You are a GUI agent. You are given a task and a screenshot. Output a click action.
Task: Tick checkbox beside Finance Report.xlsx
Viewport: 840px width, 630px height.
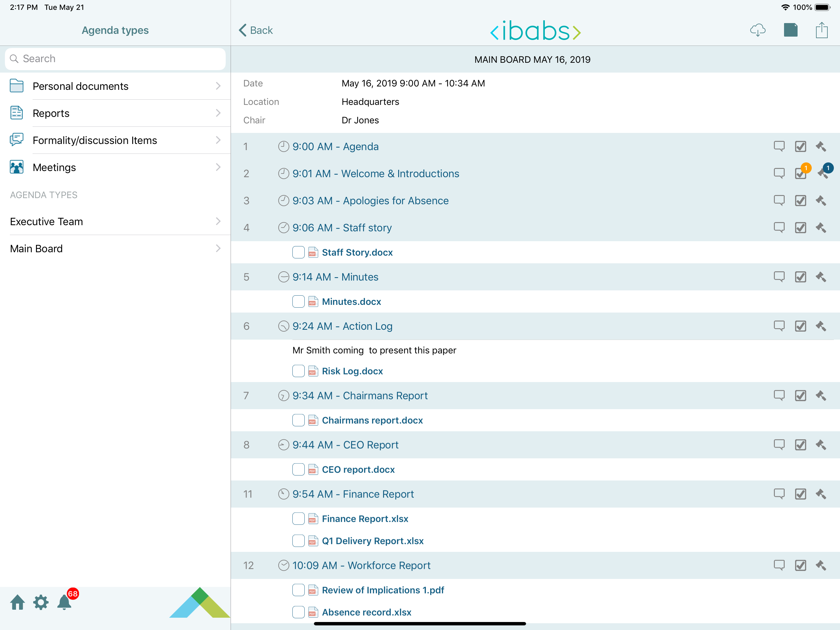pos(298,519)
